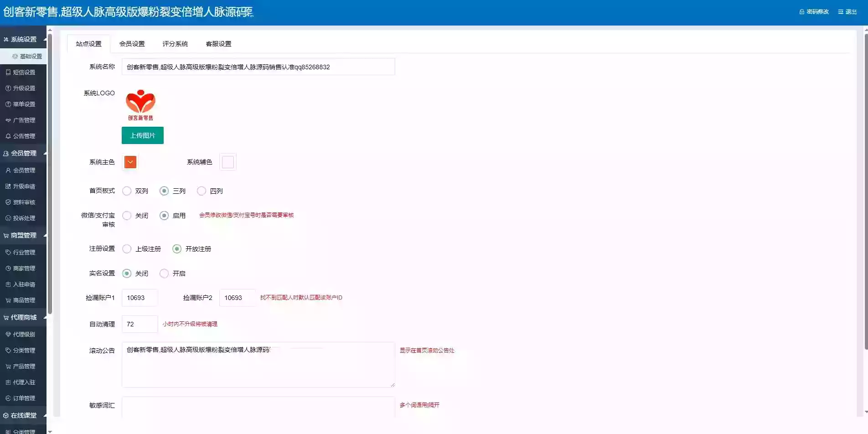This screenshot has height=434, width=868.
Task: Open the 系统主色 color picker
Action: pos(130,162)
